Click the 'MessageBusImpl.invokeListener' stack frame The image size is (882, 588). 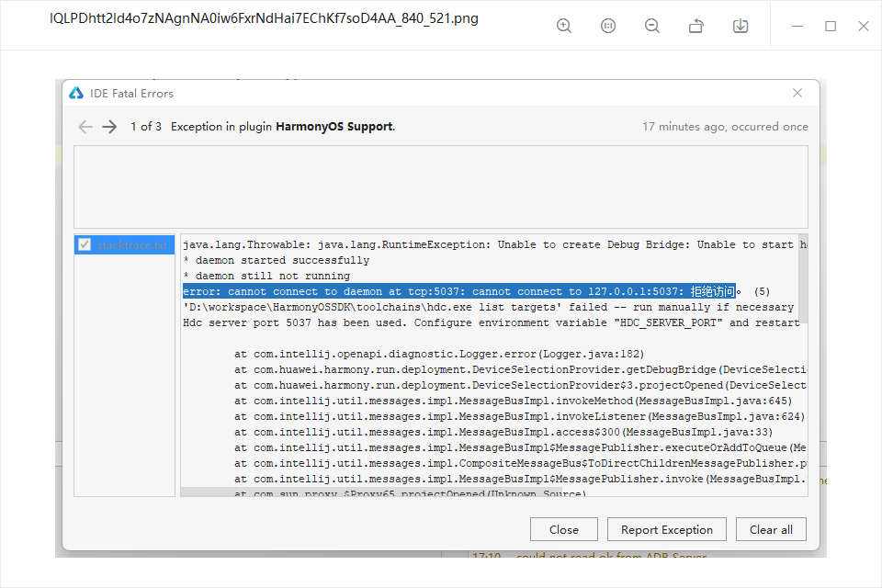pyautogui.click(x=520, y=417)
